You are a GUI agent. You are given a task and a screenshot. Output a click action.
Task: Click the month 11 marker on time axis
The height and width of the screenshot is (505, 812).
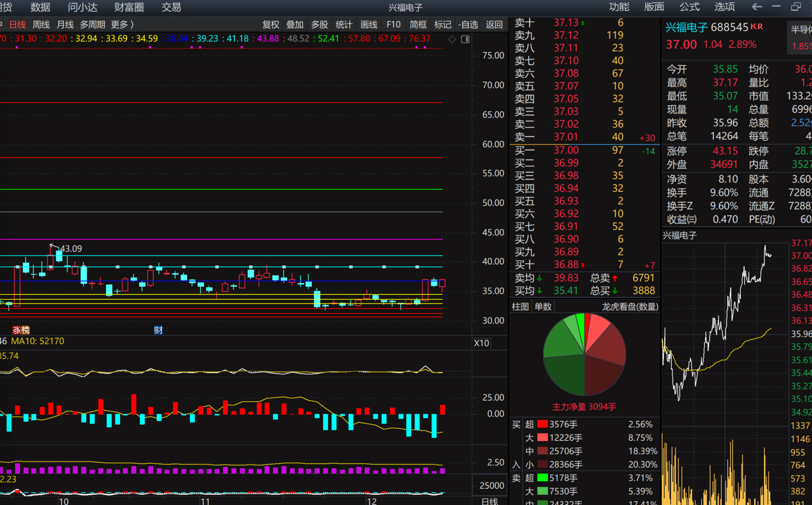pyautogui.click(x=205, y=501)
